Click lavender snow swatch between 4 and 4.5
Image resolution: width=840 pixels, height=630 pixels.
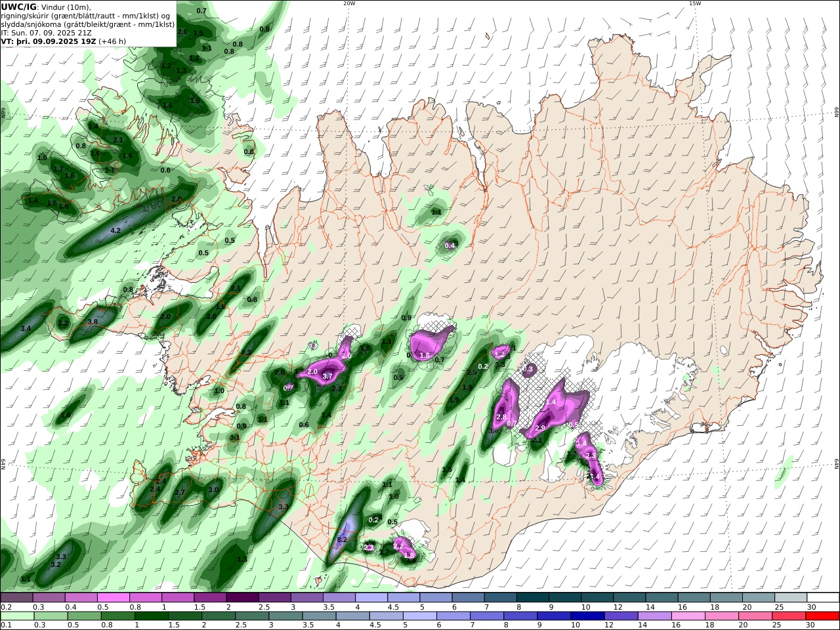(371, 598)
